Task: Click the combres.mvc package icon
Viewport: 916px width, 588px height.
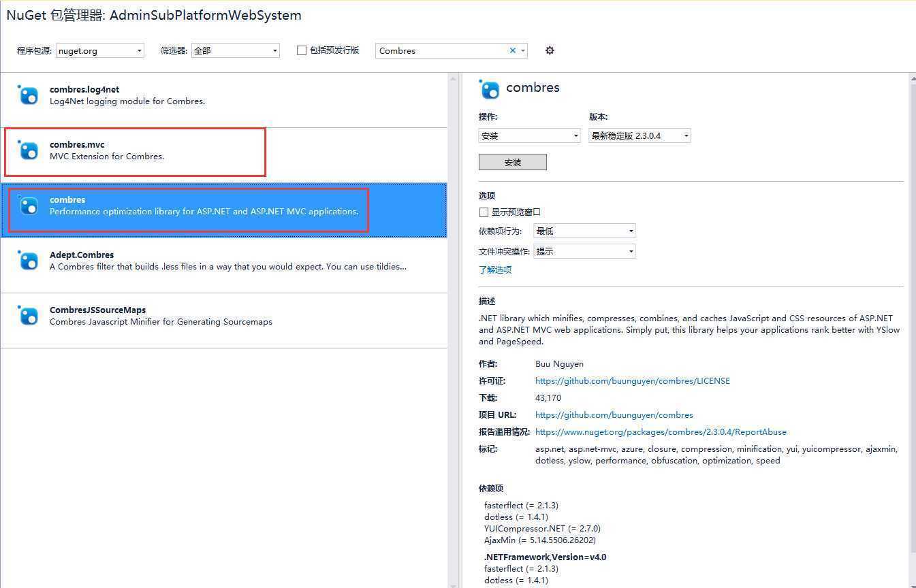Action: [x=28, y=150]
